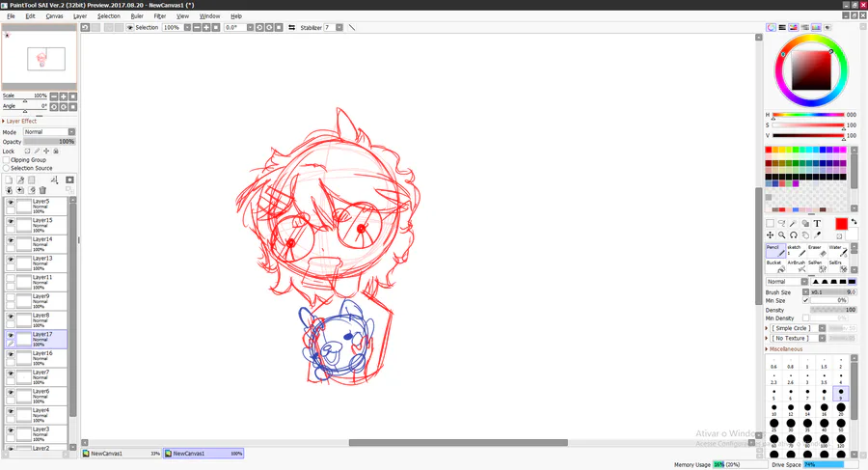Click the Hue slider bar
Screen dimensions: 868x470
click(x=809, y=115)
